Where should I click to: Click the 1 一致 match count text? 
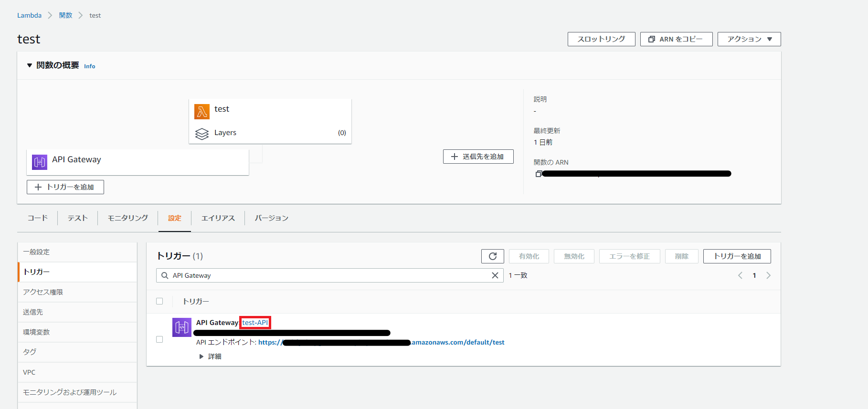click(518, 275)
